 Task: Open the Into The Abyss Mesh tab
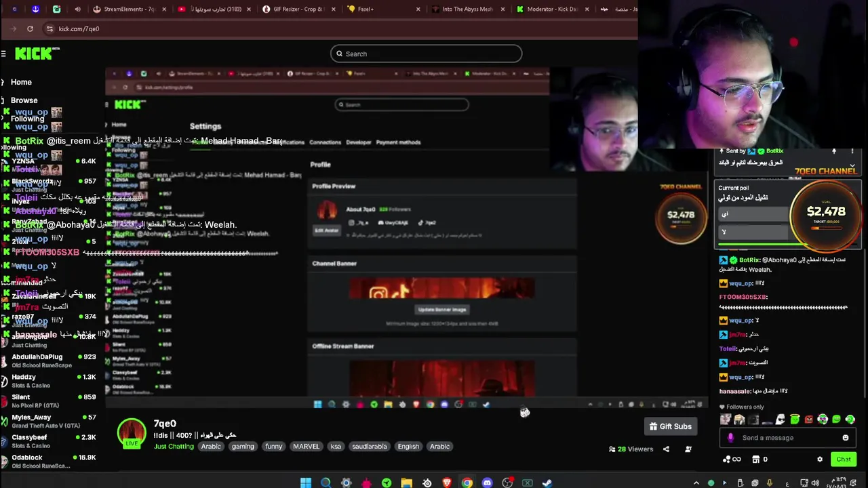click(x=467, y=9)
